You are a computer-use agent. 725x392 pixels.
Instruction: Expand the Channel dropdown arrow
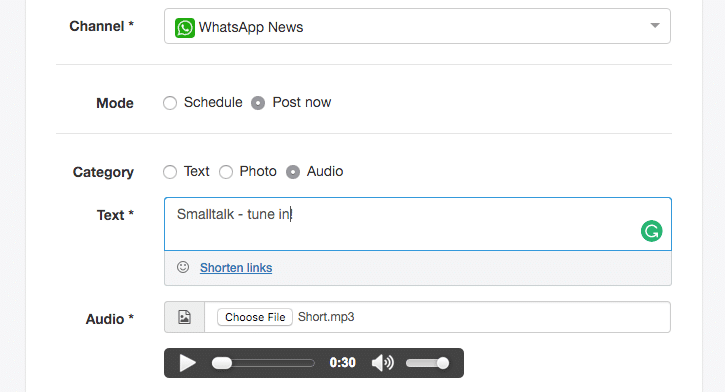pos(655,25)
